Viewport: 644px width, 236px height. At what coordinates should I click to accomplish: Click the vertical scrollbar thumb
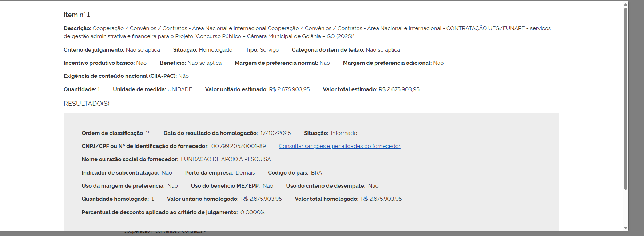(625, 98)
